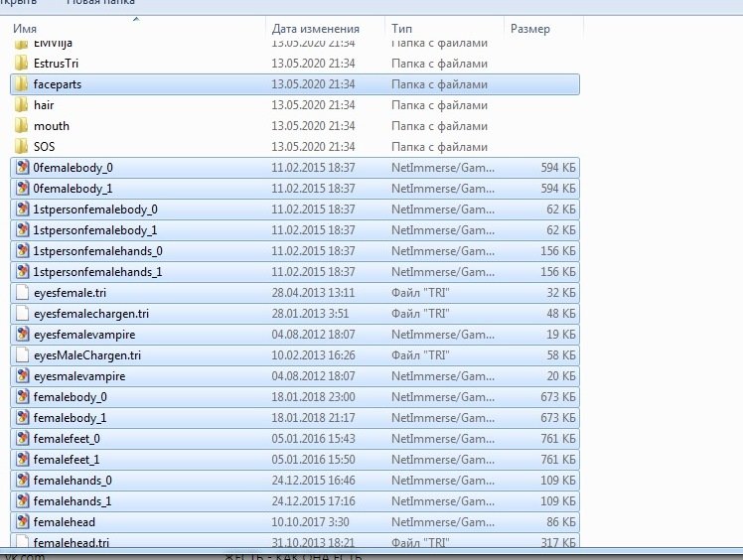Viewport: 743px width, 560px height.
Task: Sort files by the Имя column header
Action: [26, 29]
